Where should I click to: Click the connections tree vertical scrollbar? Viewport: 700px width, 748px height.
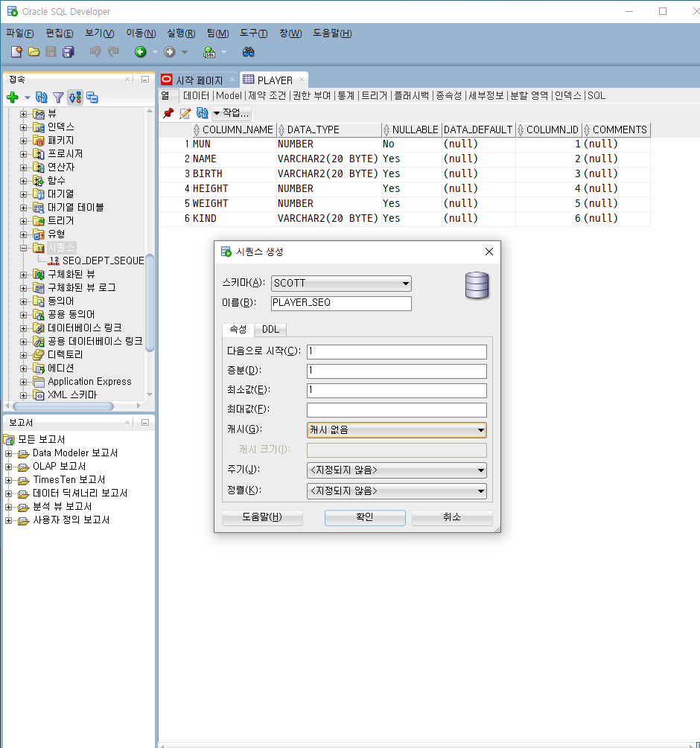(150, 302)
